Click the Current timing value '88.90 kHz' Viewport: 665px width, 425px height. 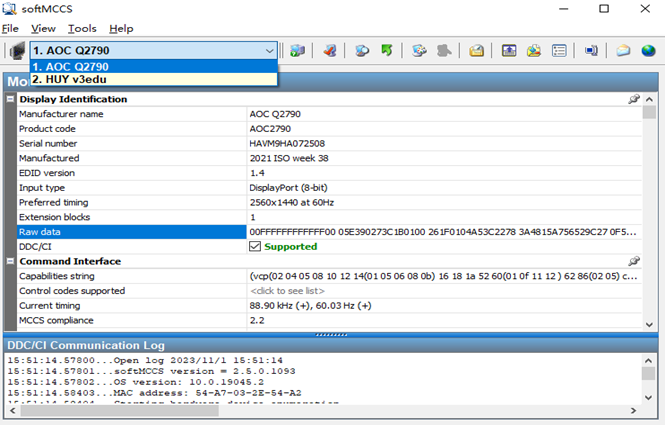point(310,306)
